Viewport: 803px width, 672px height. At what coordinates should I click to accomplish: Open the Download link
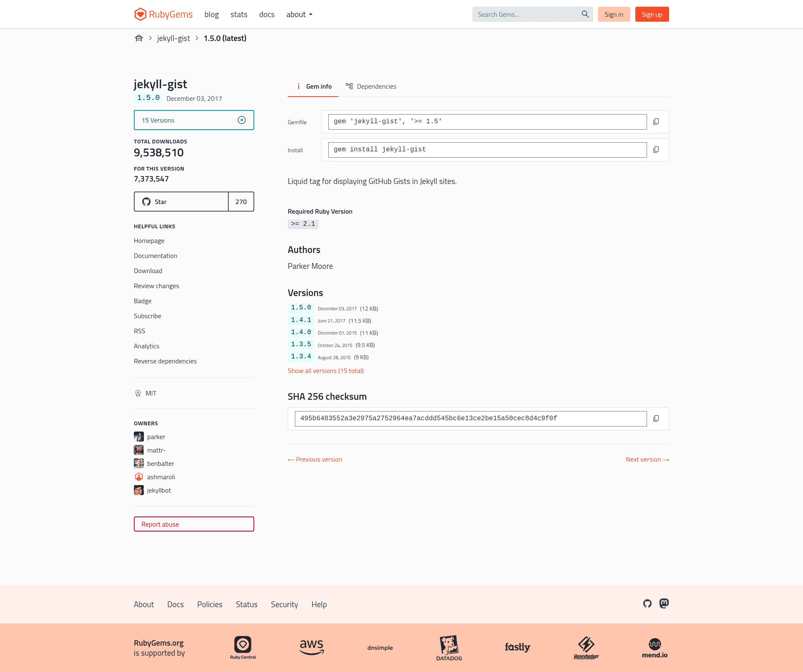[x=148, y=271]
